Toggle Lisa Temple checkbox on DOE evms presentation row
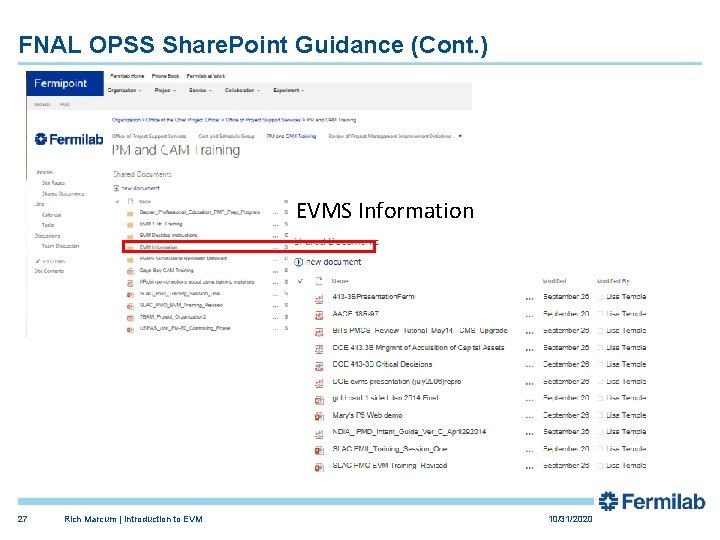Screen dimensions: 720x540 [600, 382]
